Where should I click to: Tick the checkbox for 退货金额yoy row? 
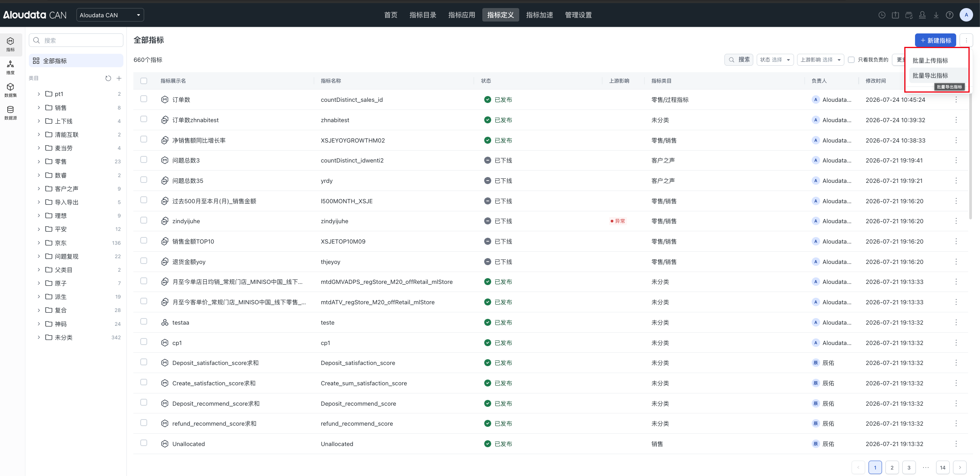click(144, 261)
